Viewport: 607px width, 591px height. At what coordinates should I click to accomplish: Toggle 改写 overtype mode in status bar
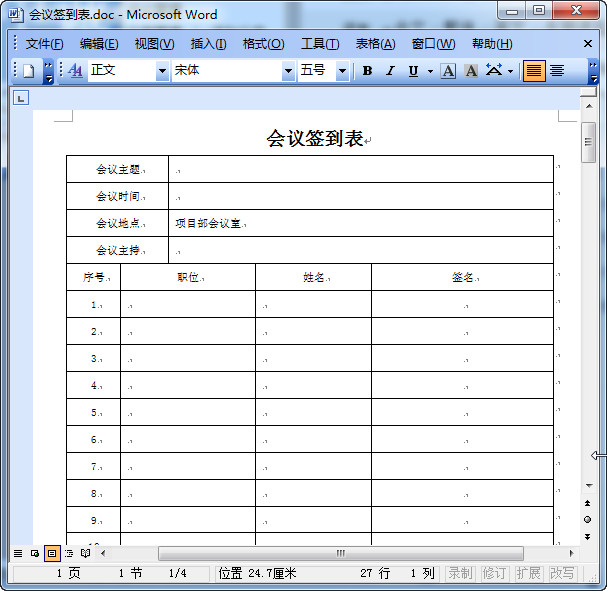click(562, 573)
